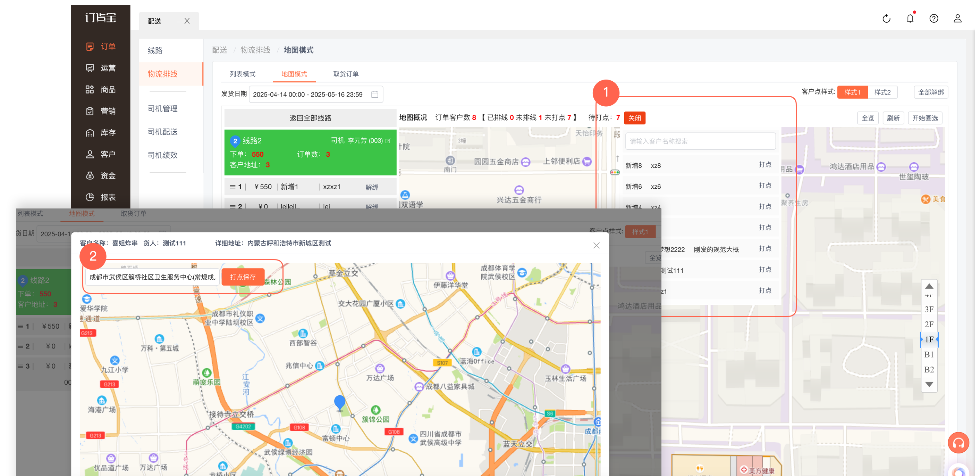
Task: Switch to 取货订单 tab
Action: [x=346, y=74]
